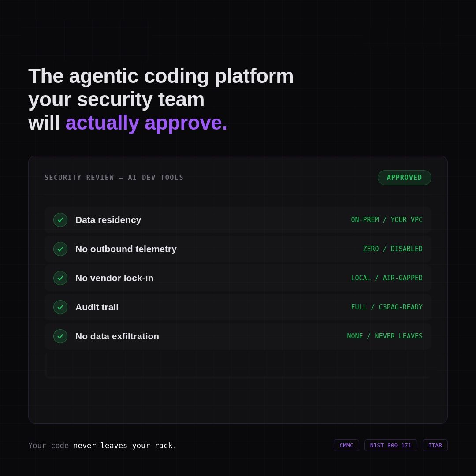Click the 'your security team' headline line
Viewport: 476px width, 476px height.
116,100
